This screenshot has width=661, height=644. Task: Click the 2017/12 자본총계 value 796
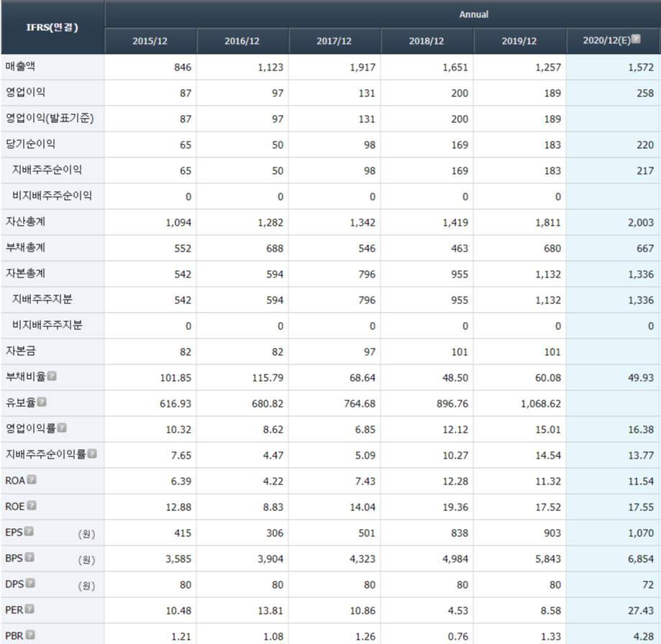tap(367, 275)
